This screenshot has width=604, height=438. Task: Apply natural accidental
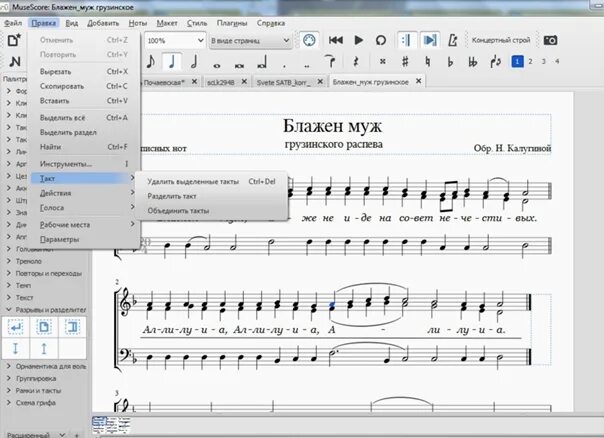pyautogui.click(x=428, y=62)
